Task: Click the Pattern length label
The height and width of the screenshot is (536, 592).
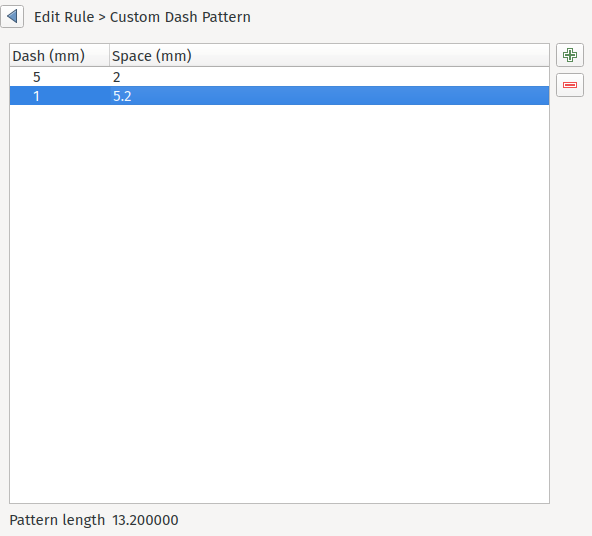Action: pos(57,520)
